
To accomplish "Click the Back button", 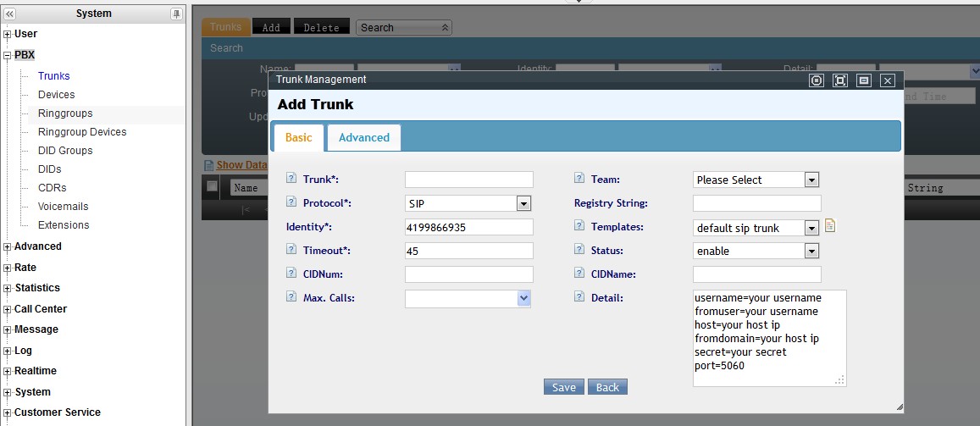I will [x=607, y=387].
